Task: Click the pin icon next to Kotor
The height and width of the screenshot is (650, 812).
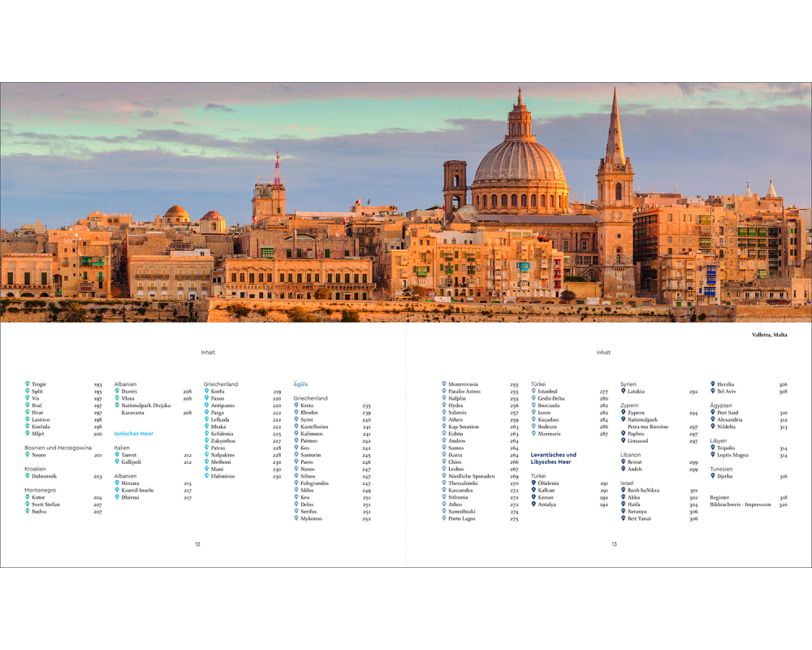Action: click(x=28, y=497)
